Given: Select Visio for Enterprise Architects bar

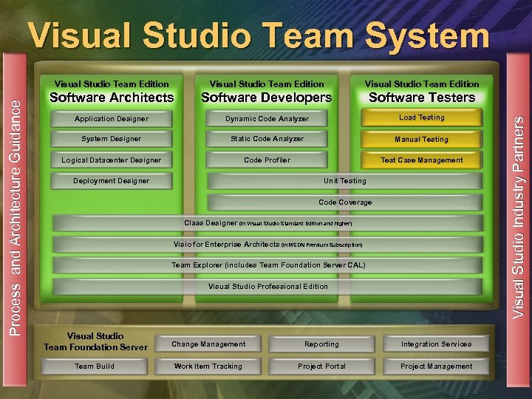Looking at the screenshot, I should click(267, 245).
